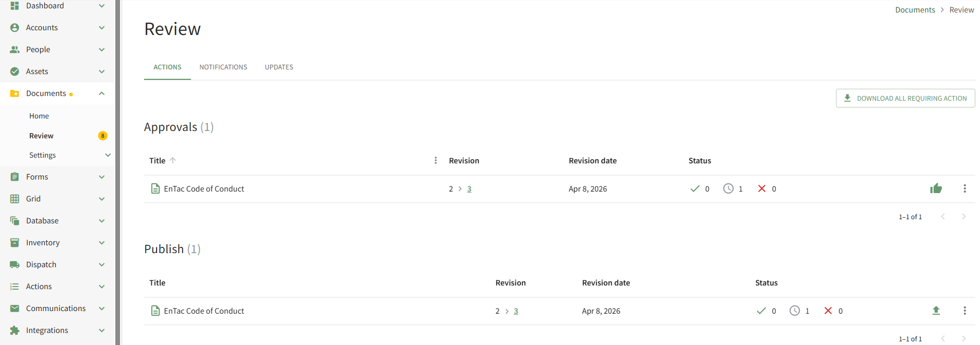Click Download All Requiring Action button
Viewport: 980px width, 345px height.
tap(905, 98)
